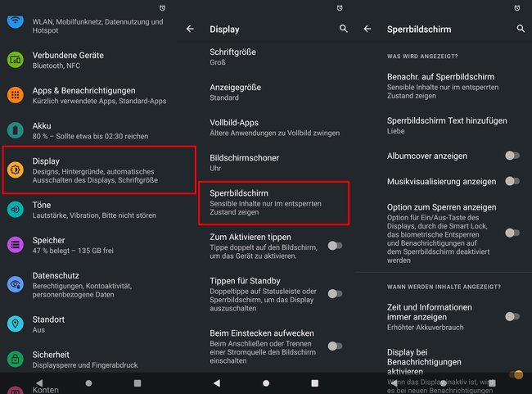
Task: Tap WANN WERDEN INHALTE ANGEZEIGT? header
Action: click(x=444, y=287)
